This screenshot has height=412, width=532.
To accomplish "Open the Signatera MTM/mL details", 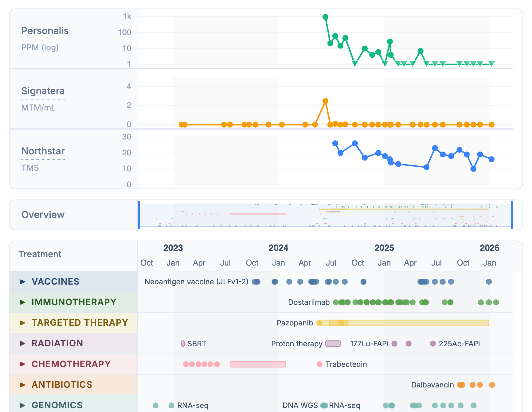I will [43, 91].
